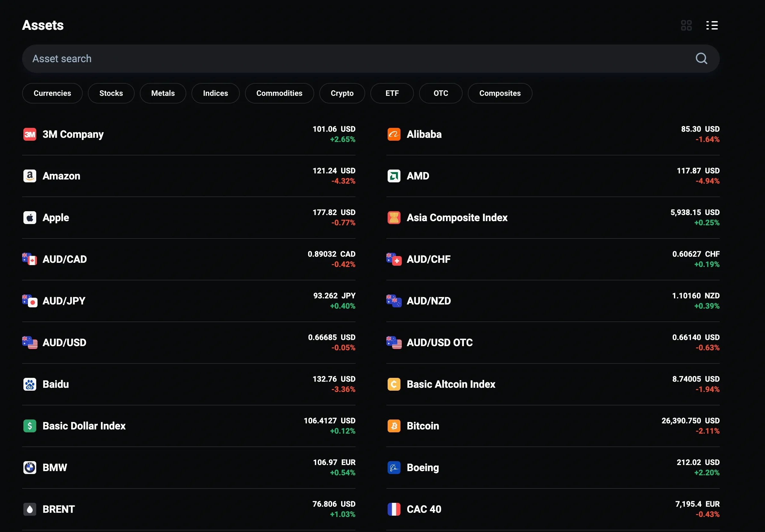
Task: Select the Indices filter
Action: coord(215,93)
